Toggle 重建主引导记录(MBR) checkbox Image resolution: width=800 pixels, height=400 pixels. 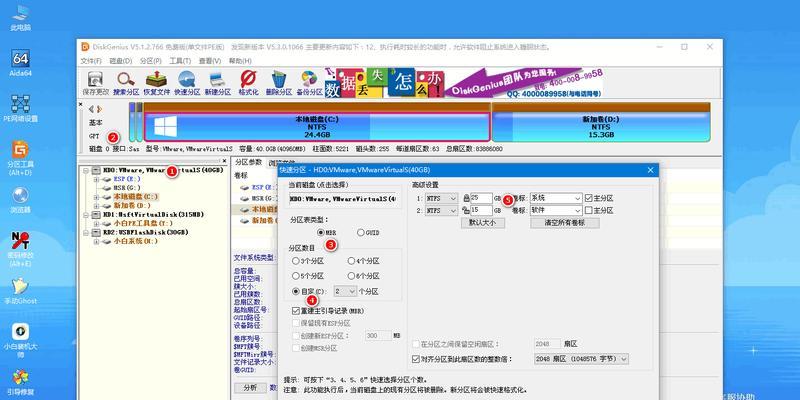(x=296, y=311)
